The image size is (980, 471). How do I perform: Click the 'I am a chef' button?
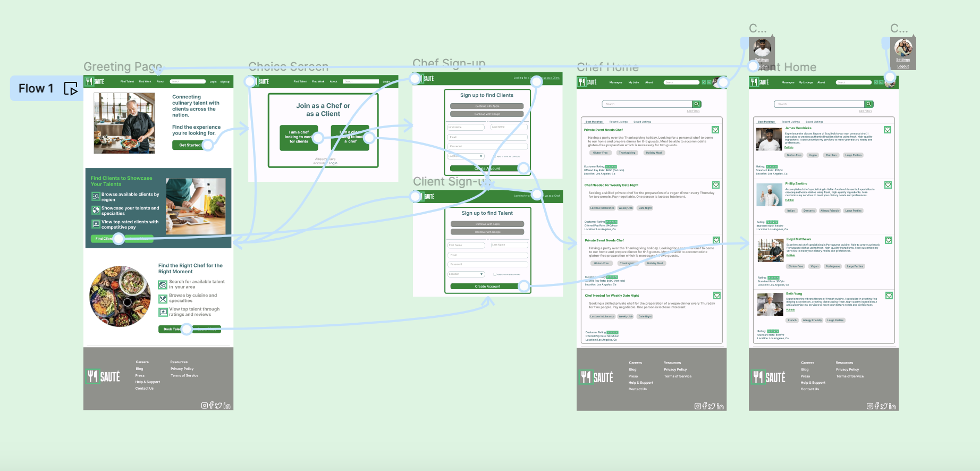(x=299, y=138)
